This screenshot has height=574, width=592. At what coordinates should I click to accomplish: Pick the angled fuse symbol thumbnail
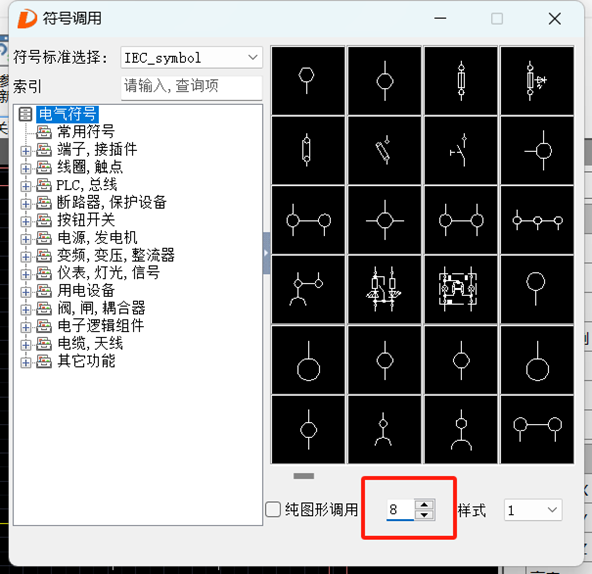point(384,150)
